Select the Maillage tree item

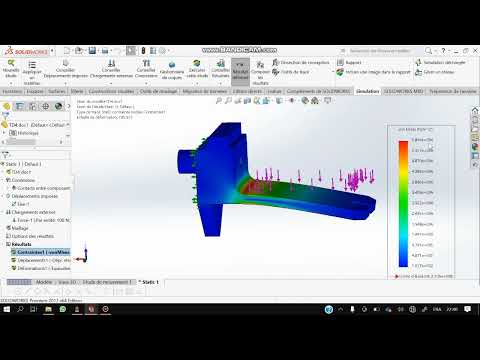click(17, 228)
